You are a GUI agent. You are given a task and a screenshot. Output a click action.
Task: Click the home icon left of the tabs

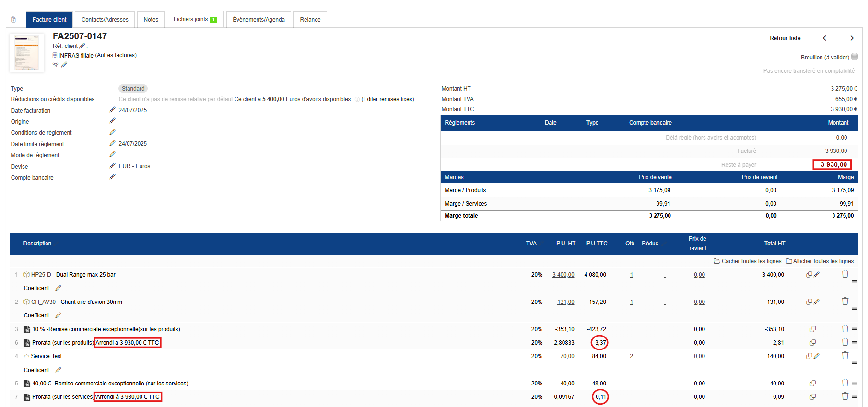(x=13, y=20)
